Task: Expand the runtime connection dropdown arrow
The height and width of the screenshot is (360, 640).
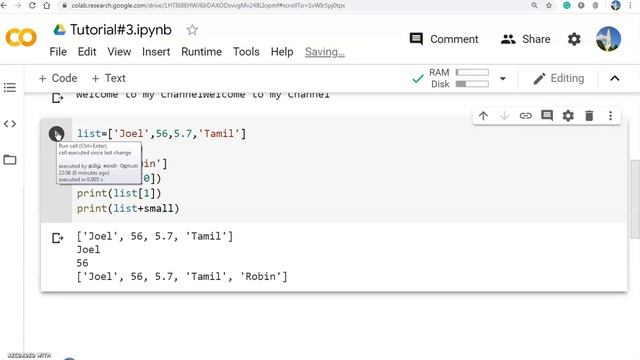Action: tap(503, 78)
